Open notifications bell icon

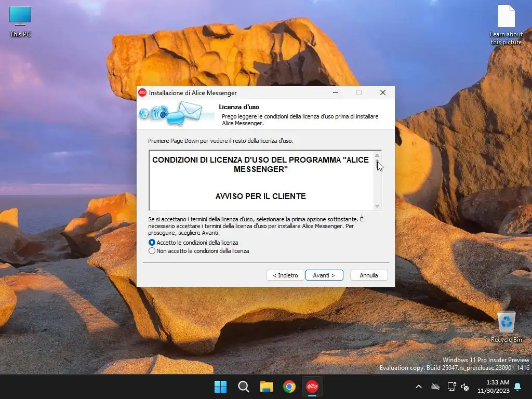(x=518, y=387)
